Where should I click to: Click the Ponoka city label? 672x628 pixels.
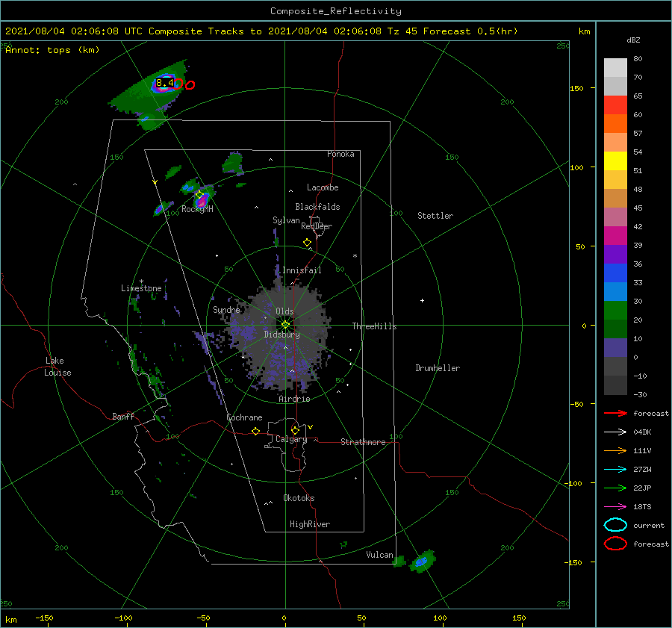[340, 154]
